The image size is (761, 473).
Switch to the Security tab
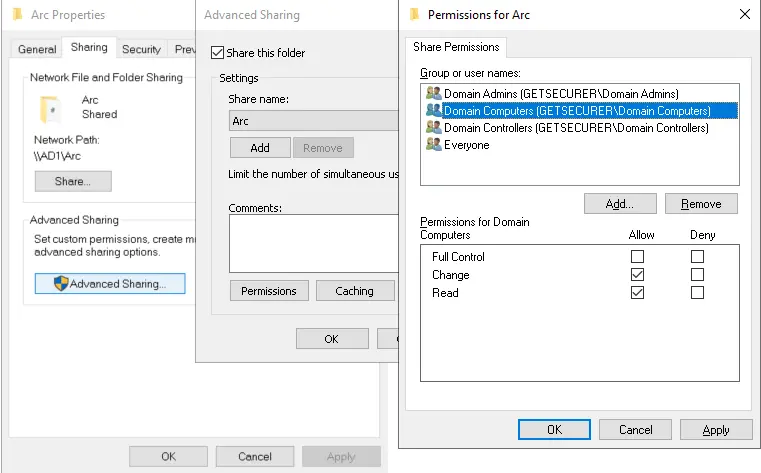point(141,49)
